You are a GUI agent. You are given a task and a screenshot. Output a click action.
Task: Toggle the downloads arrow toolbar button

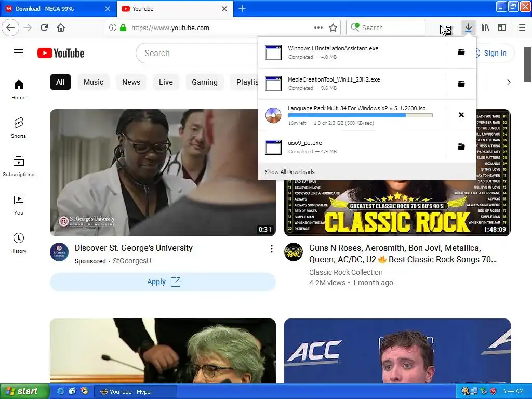click(468, 28)
